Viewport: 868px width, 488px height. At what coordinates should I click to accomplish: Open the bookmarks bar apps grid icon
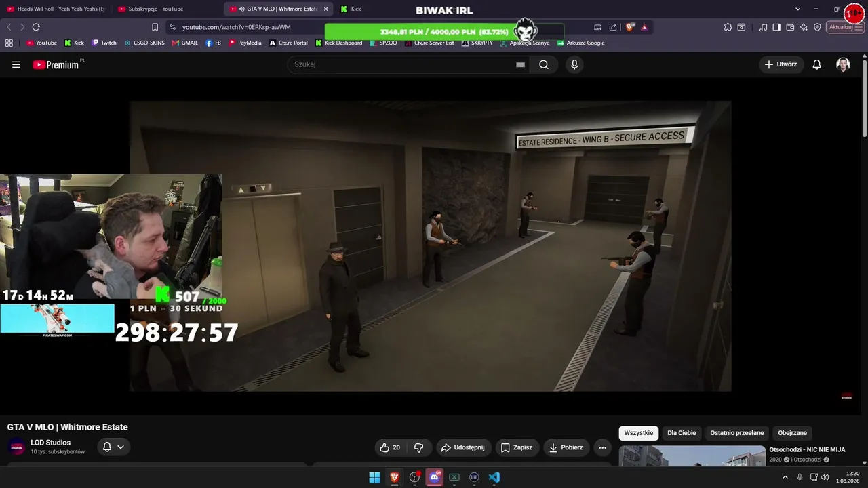click(x=9, y=43)
